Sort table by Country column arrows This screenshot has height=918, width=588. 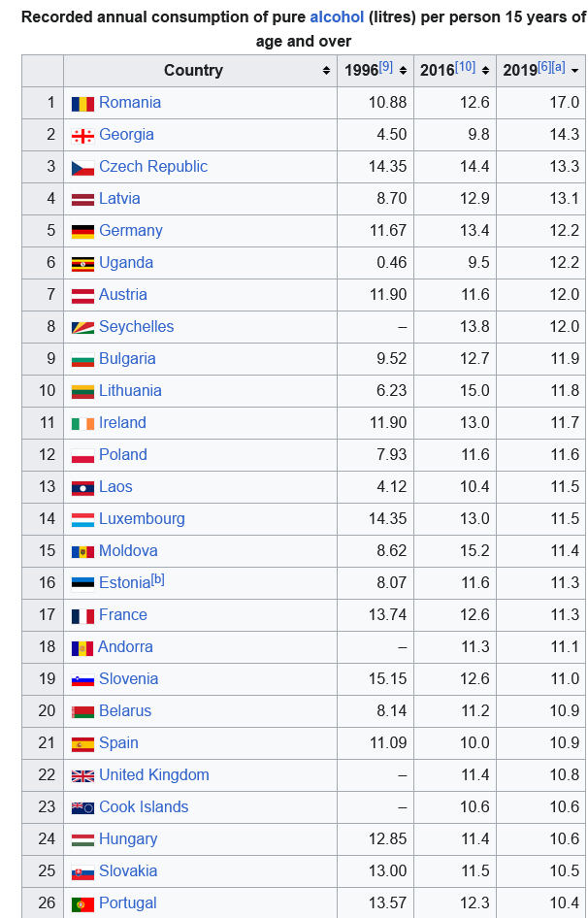(326, 71)
